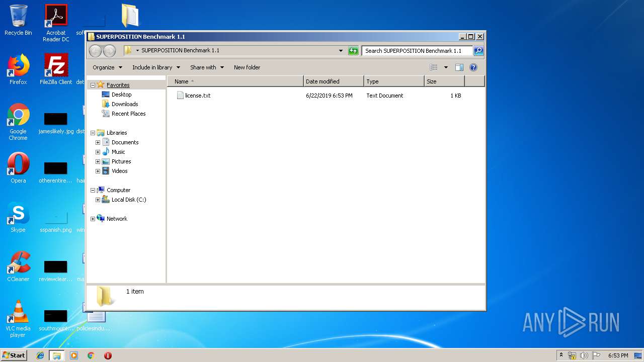This screenshot has width=644, height=362.
Task: Click the address bar path text
Action: point(180,50)
